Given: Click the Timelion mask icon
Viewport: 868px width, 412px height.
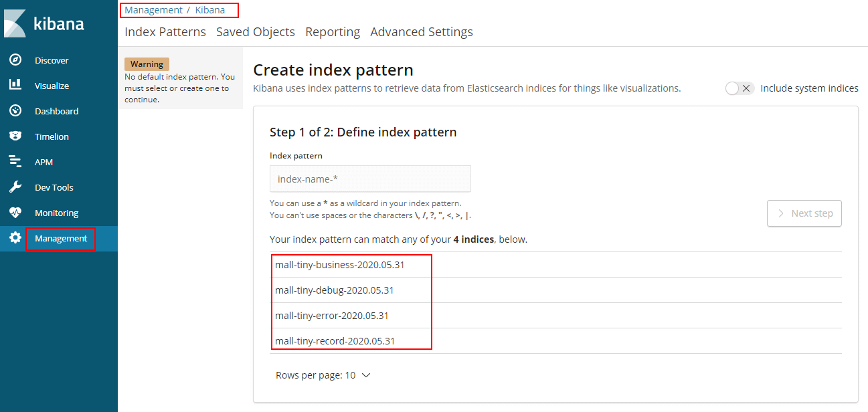Looking at the screenshot, I should (x=15, y=136).
